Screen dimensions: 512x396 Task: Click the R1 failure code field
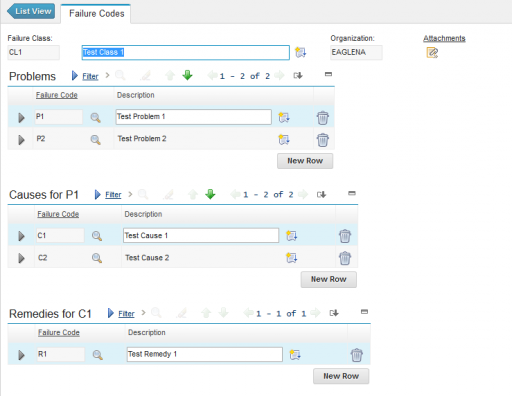(61, 354)
